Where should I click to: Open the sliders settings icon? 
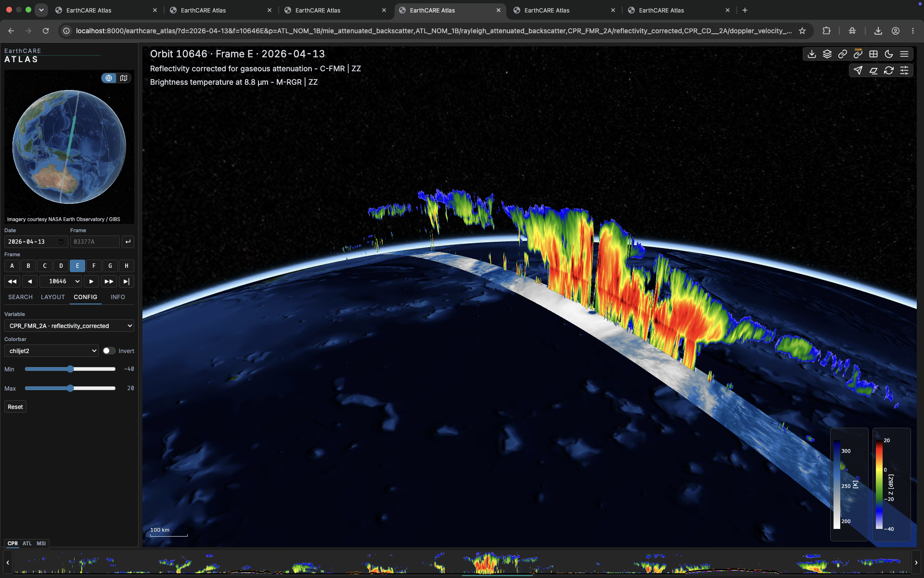[904, 70]
